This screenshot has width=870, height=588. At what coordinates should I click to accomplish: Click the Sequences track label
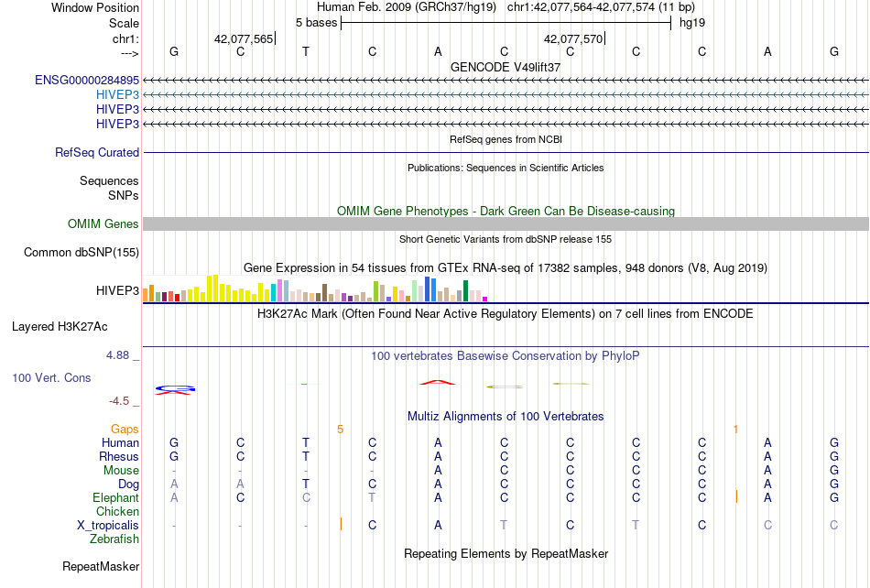click(109, 180)
